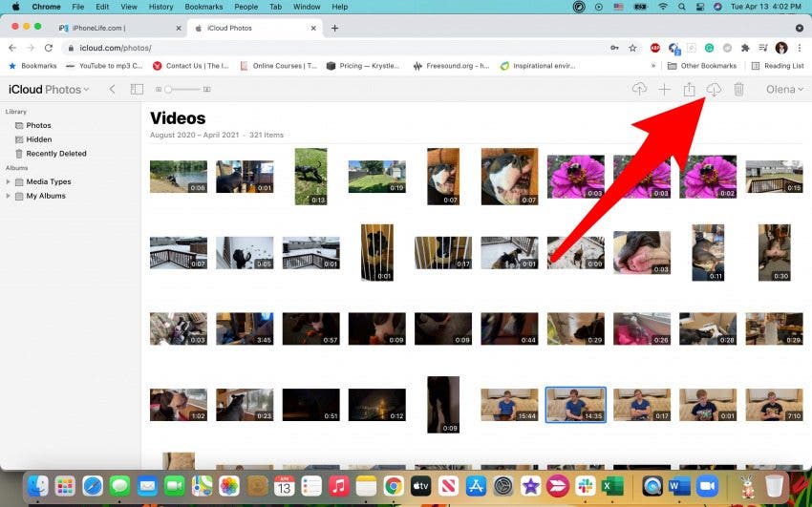Go back with the iCloud back chevron
This screenshot has height=507, width=812.
[112, 89]
